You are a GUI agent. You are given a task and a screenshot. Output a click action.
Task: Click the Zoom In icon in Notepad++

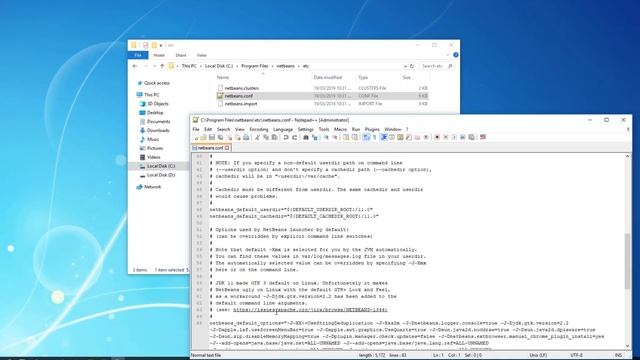pyautogui.click(x=326, y=138)
